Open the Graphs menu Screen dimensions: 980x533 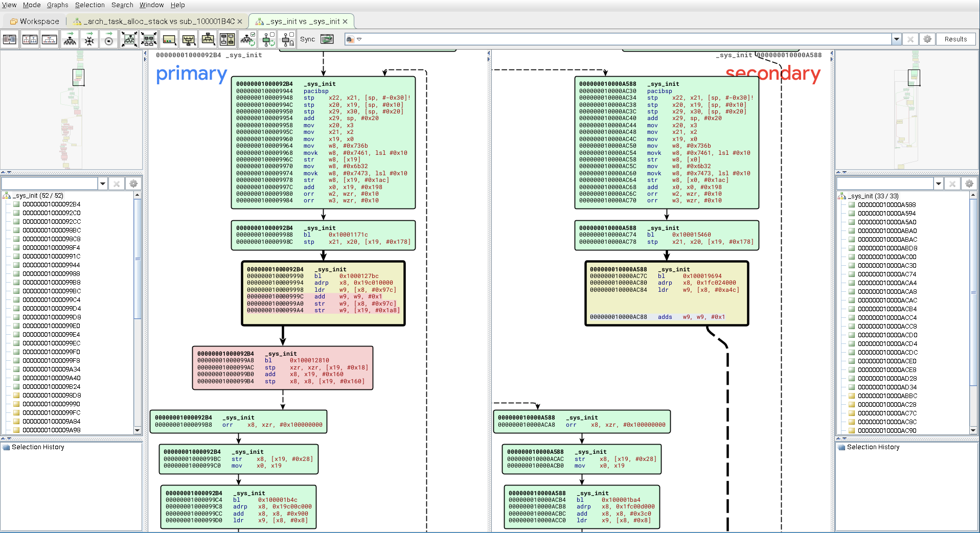pyautogui.click(x=57, y=5)
